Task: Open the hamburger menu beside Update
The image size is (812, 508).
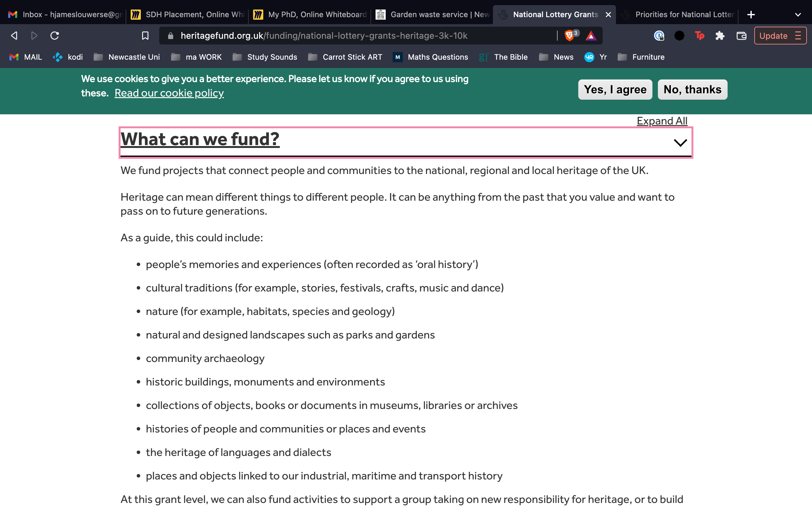Action: (x=798, y=36)
